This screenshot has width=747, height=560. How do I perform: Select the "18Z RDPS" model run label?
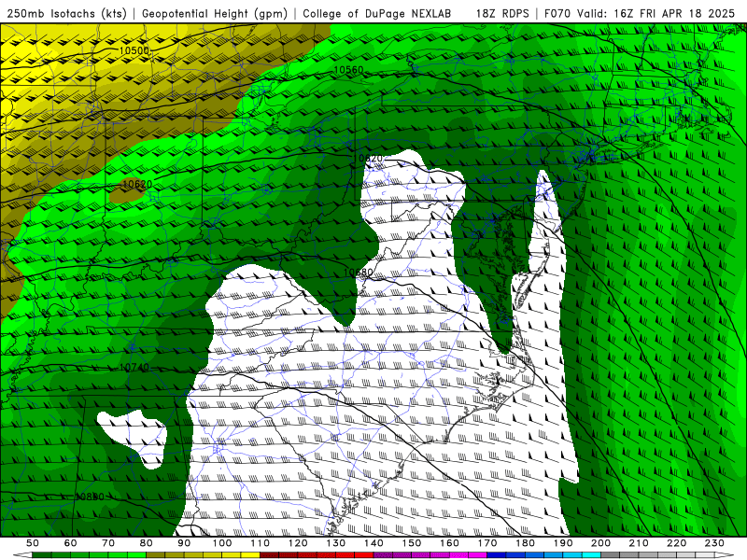point(502,13)
